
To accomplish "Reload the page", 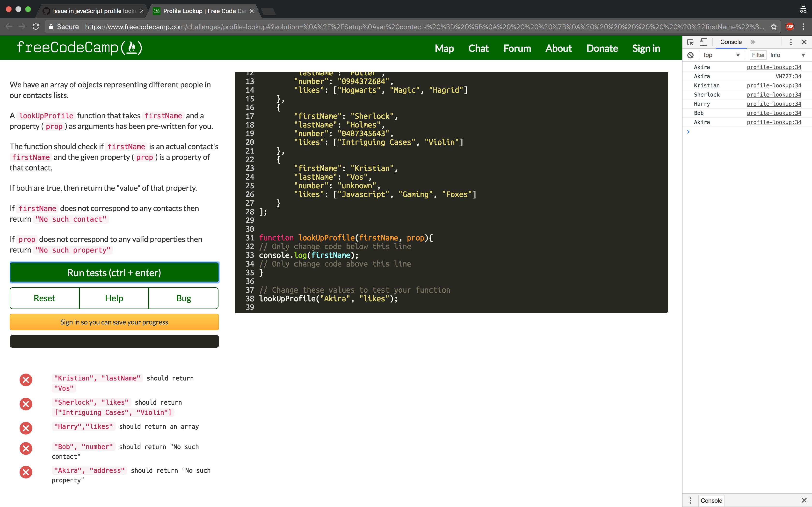I will (x=36, y=27).
